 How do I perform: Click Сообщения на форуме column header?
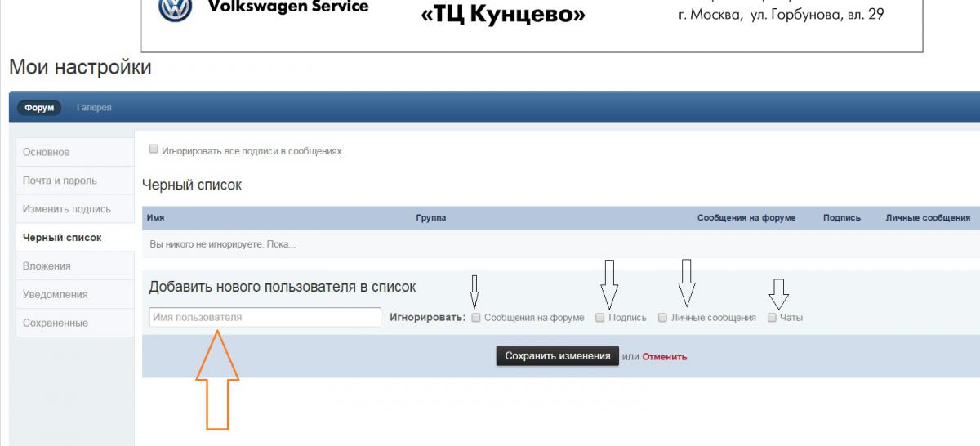tap(746, 218)
